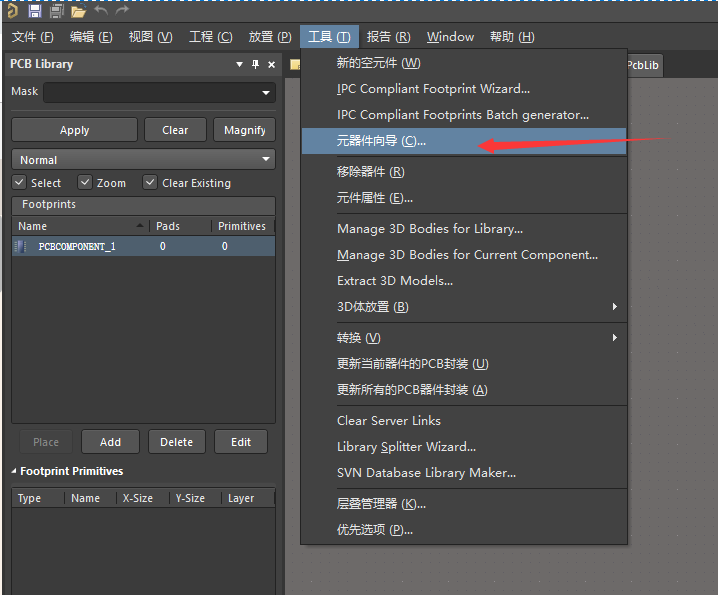
Task: Toggle the Zoom checkbox
Action: [x=85, y=182]
